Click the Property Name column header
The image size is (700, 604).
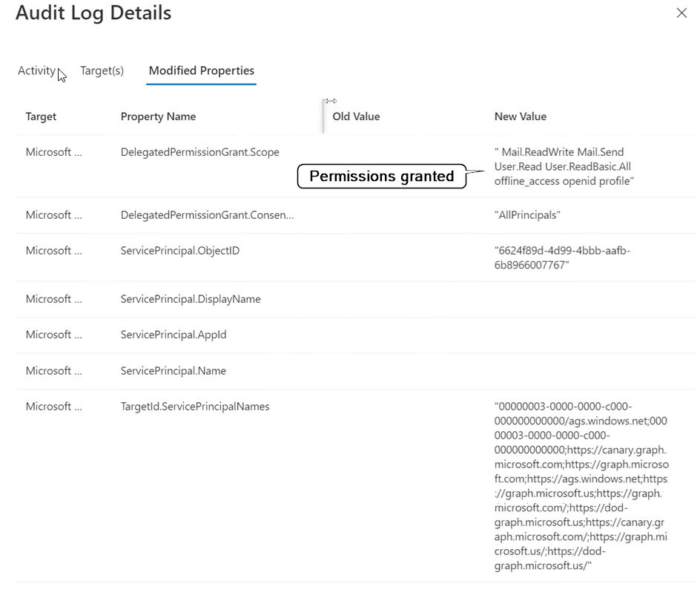[x=158, y=116]
